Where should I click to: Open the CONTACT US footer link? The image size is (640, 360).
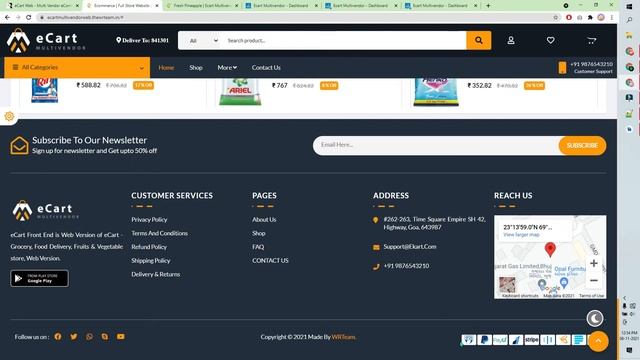tap(270, 260)
